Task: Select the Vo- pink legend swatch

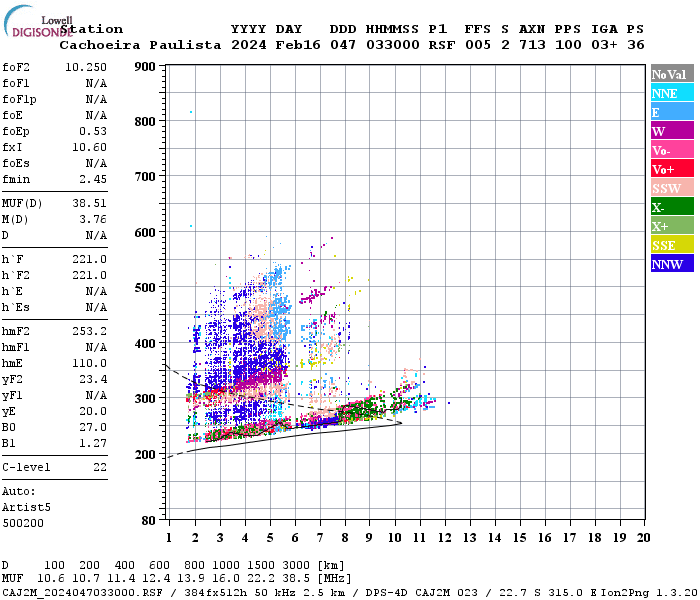Action: (672, 150)
